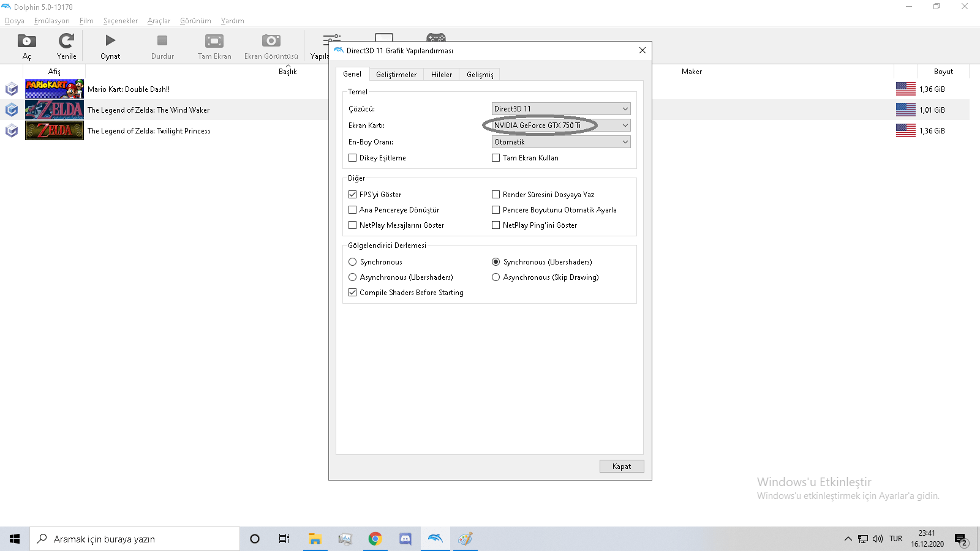Screen dimensions: 980x551
Task: Click the Durdur stop icon
Action: pyautogui.click(x=162, y=41)
